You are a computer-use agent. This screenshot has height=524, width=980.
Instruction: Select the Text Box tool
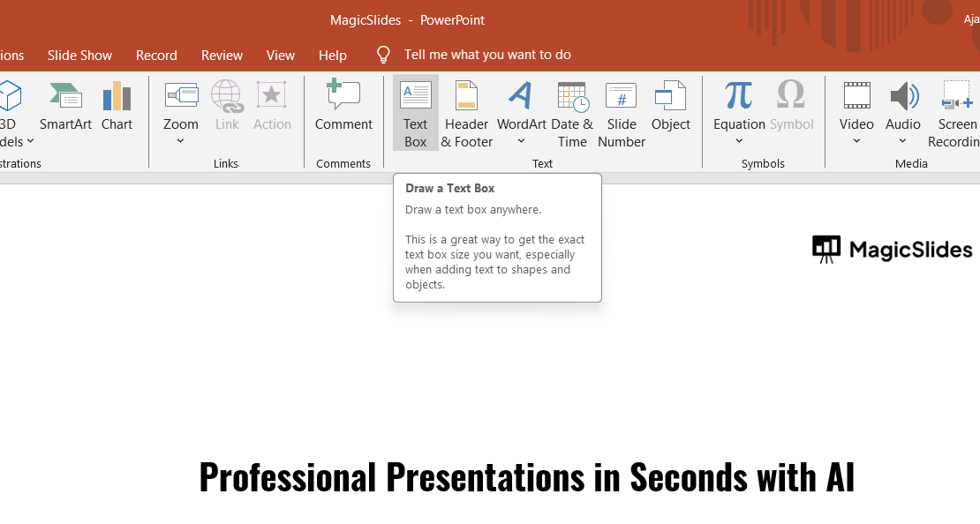pos(416,113)
